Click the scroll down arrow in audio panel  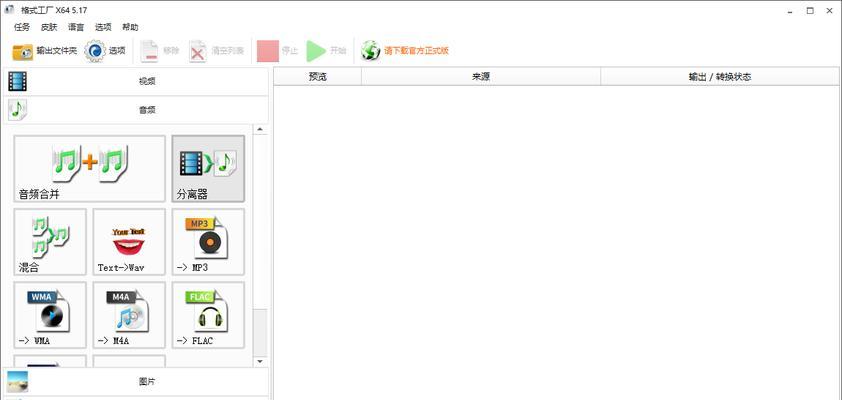[x=260, y=361]
